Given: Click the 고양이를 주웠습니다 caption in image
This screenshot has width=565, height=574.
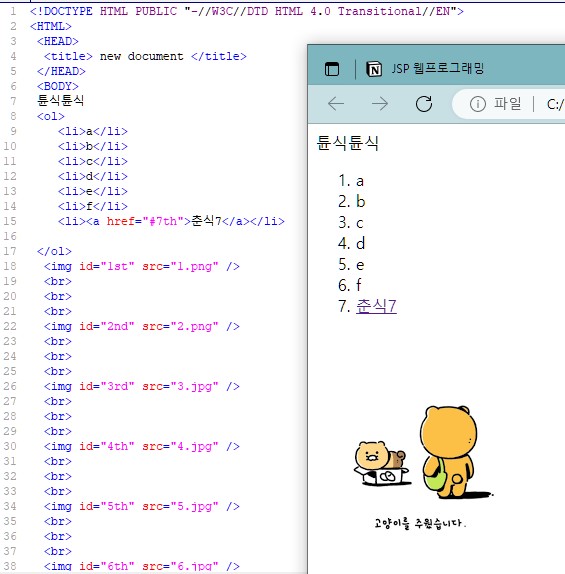Looking at the screenshot, I should point(420,523).
